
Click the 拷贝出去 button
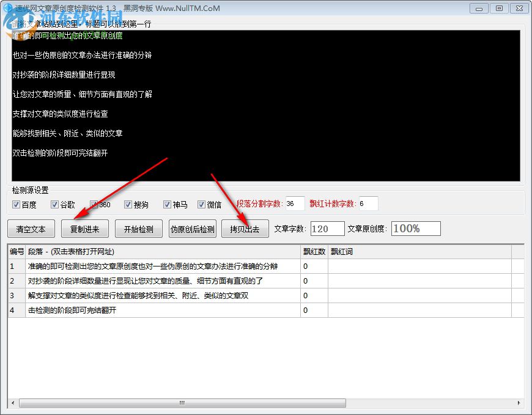coord(245,229)
